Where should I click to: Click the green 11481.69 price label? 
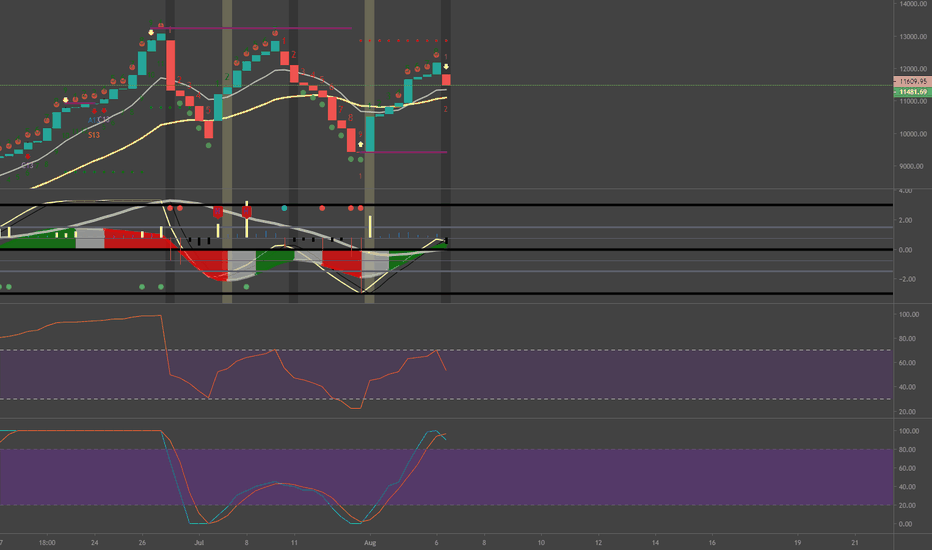pyautogui.click(x=912, y=92)
